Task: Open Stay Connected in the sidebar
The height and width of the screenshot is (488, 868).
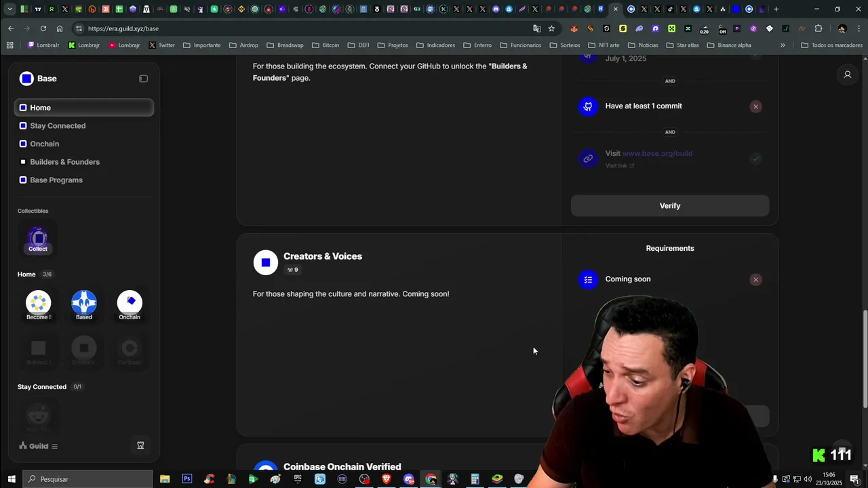Action: pos(58,125)
